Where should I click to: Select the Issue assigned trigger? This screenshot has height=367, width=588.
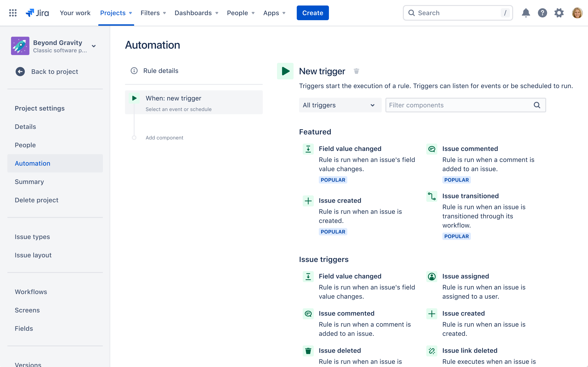[x=465, y=276]
